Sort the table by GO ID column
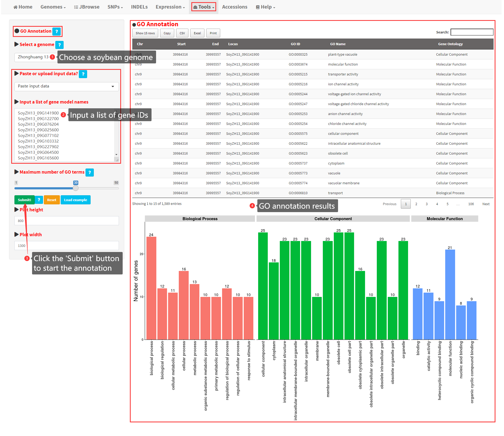This screenshot has width=504, height=436. 295,44
